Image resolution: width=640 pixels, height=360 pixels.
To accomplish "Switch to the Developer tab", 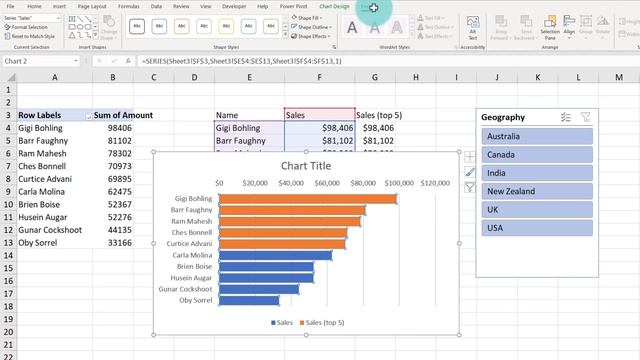I will tap(234, 6).
